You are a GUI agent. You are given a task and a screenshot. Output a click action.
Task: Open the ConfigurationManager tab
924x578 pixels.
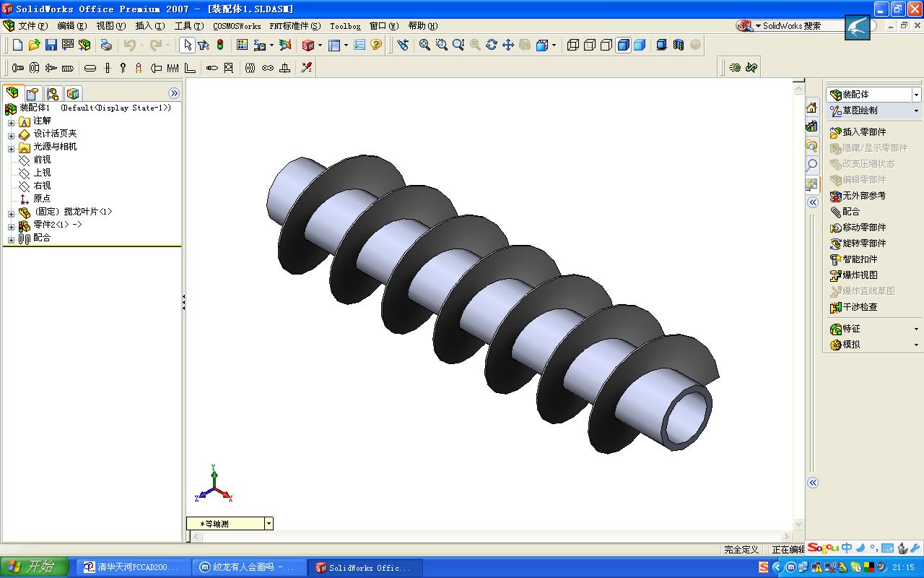click(53, 93)
